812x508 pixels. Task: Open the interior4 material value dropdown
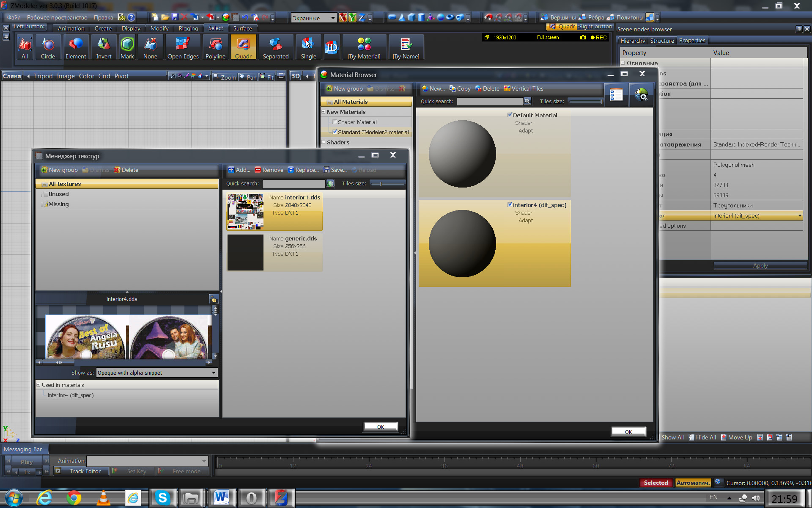coord(800,216)
